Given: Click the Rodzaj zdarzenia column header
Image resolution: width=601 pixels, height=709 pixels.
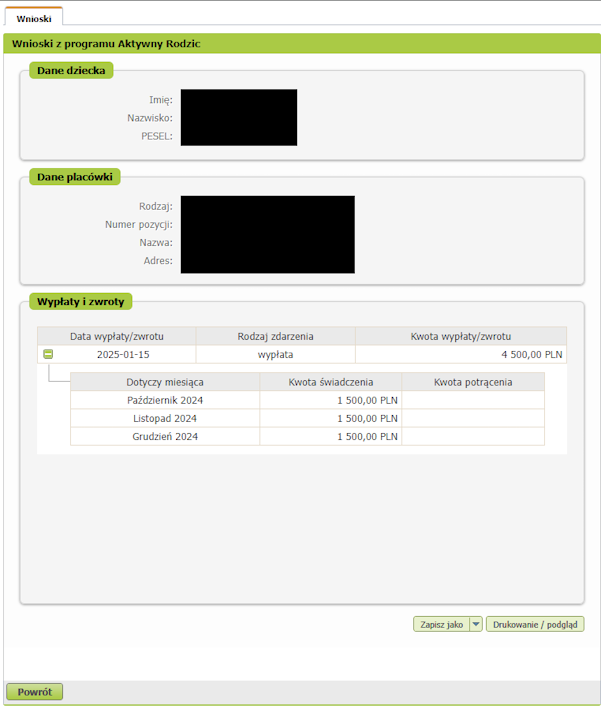Looking at the screenshot, I should (275, 336).
